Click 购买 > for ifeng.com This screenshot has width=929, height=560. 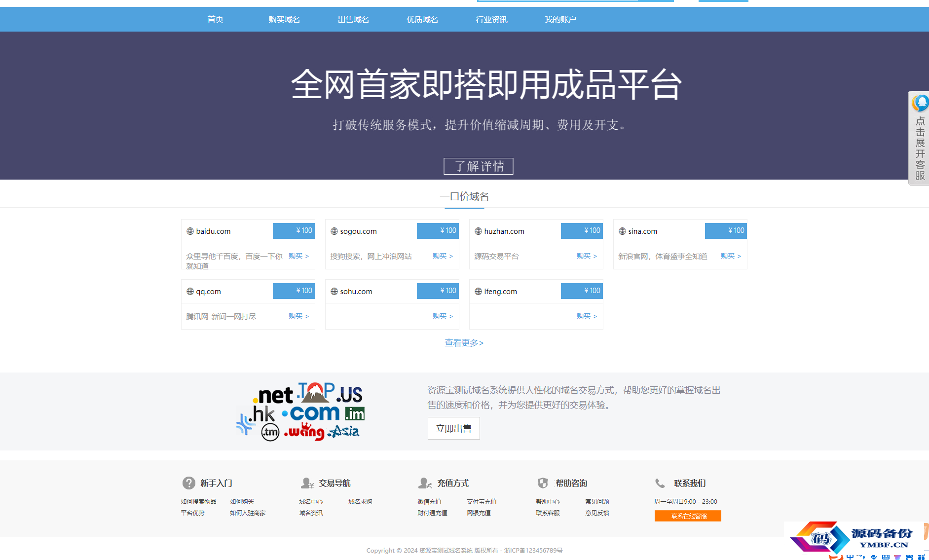coord(587,316)
